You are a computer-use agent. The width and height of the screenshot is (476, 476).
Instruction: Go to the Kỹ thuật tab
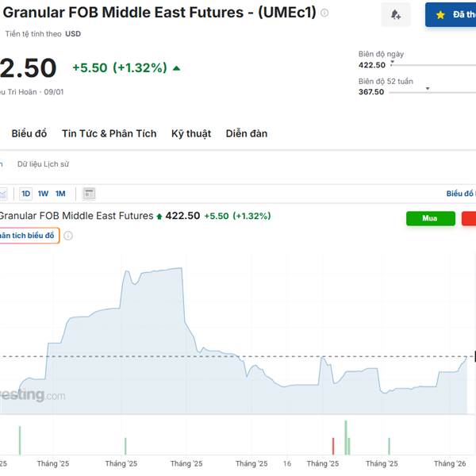click(191, 133)
